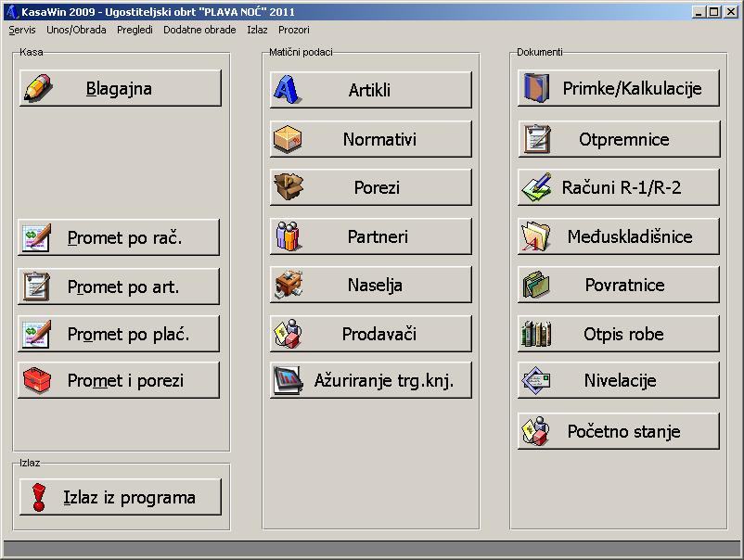Open the Dodatne obrade menu
This screenshot has height=560, width=744.
click(199, 30)
